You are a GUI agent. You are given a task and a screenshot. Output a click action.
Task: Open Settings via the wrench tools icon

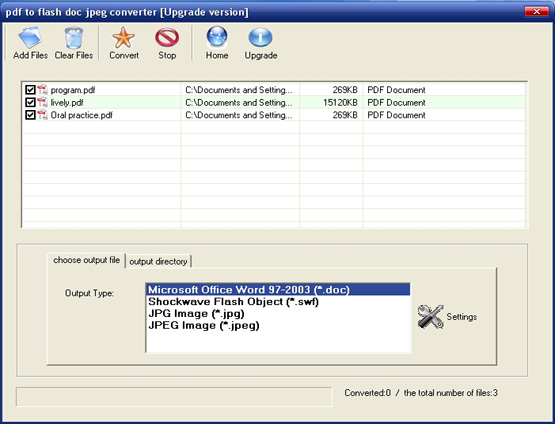tap(430, 316)
